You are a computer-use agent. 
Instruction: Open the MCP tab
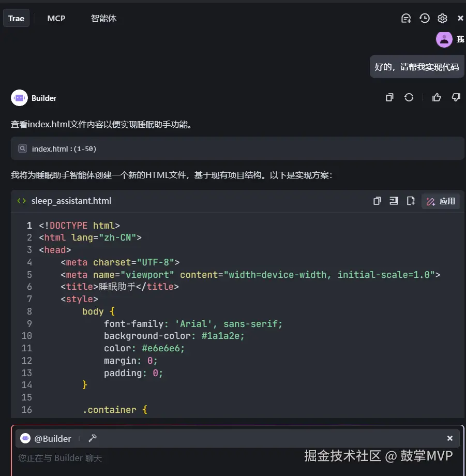tap(56, 18)
